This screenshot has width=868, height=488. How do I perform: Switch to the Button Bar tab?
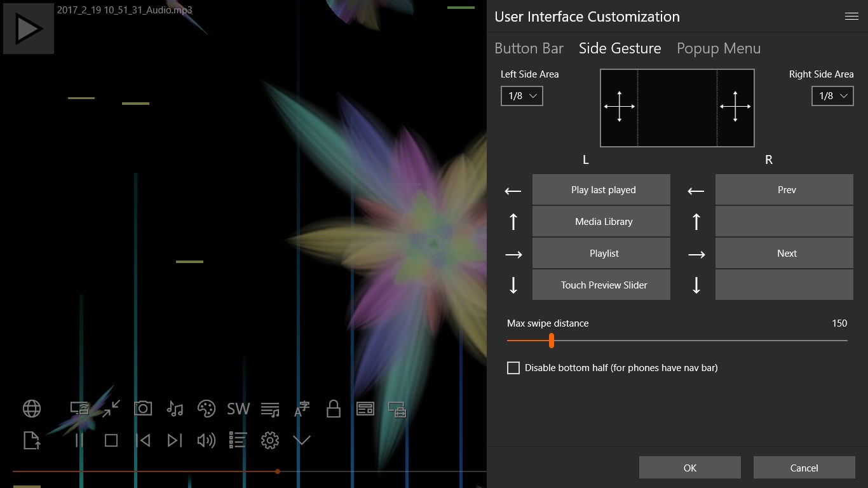tap(529, 48)
